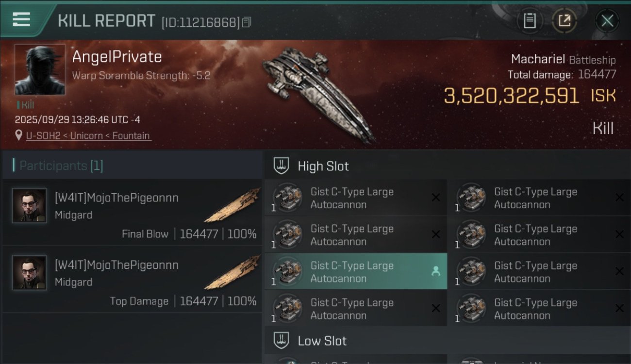Click the Low Slot section shield icon
This screenshot has width=631, height=364.
coord(281,341)
